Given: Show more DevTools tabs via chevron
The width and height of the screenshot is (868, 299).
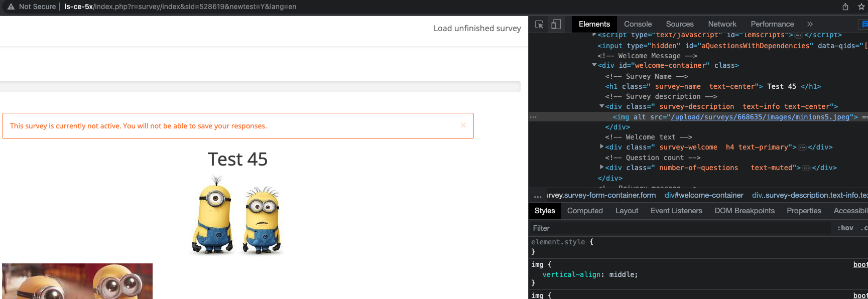Looking at the screenshot, I should (810, 24).
